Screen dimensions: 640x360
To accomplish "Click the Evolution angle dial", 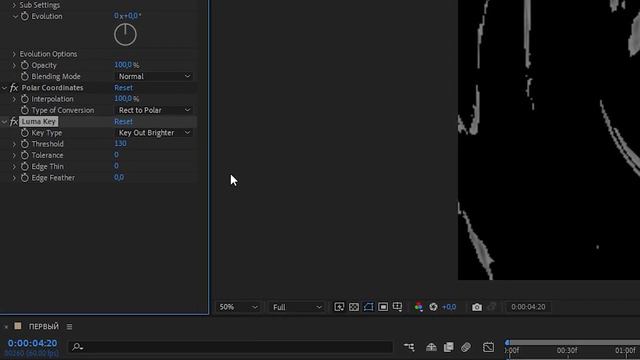I will click(125, 35).
